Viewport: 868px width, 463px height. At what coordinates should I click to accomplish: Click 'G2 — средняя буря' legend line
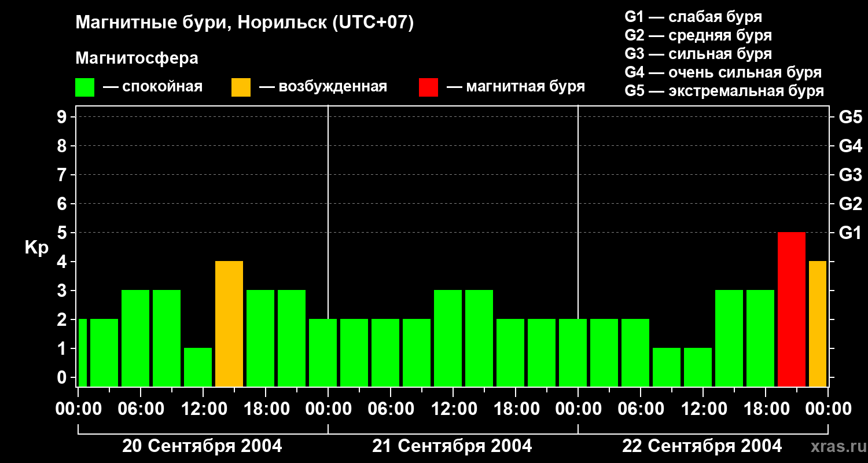[x=698, y=35]
